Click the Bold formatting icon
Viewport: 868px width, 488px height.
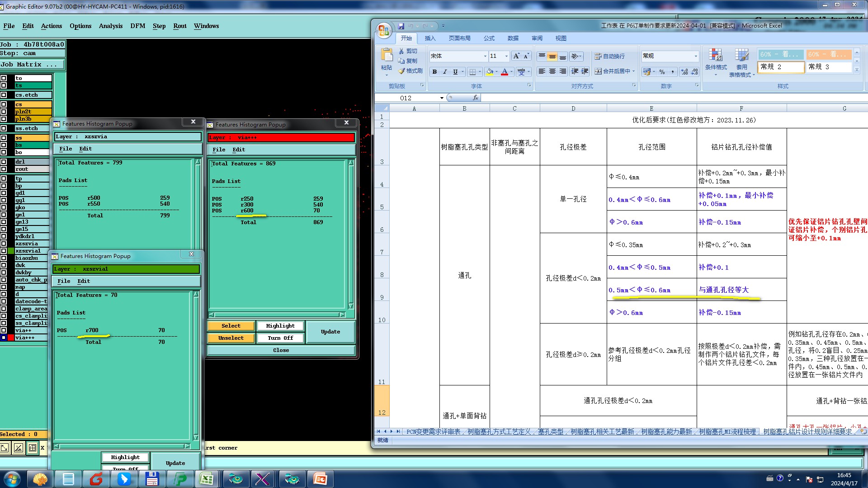[x=434, y=71]
